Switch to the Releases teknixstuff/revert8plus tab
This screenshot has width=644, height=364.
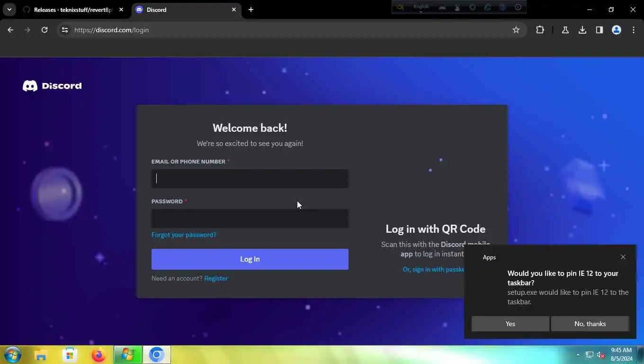[72, 9]
